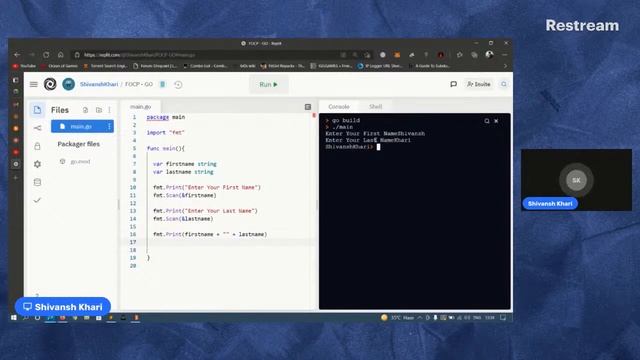
Task: Switch to the Shell tab
Action: [376, 107]
